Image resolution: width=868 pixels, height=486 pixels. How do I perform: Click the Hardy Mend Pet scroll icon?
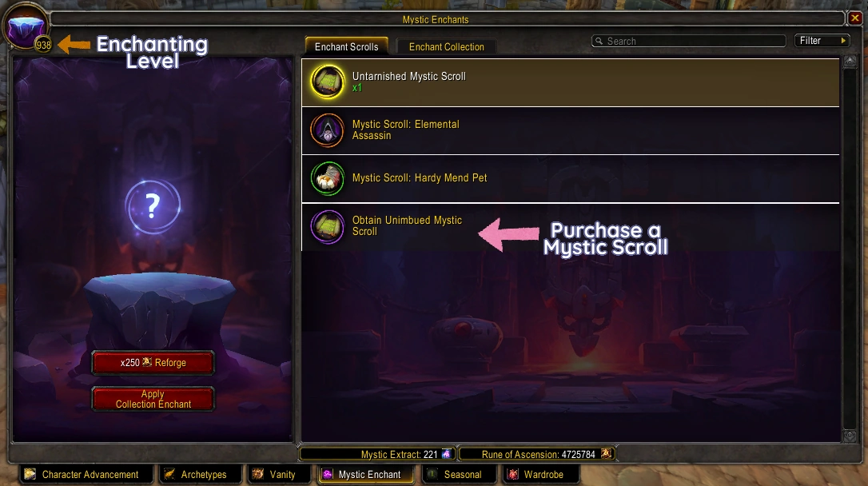pos(327,178)
